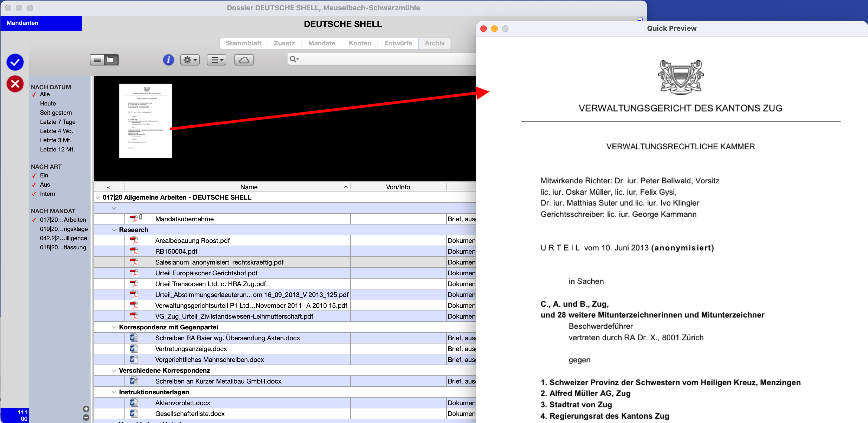The width and height of the screenshot is (868, 423).
Task: Click the red X cancel icon
Action: tap(15, 84)
